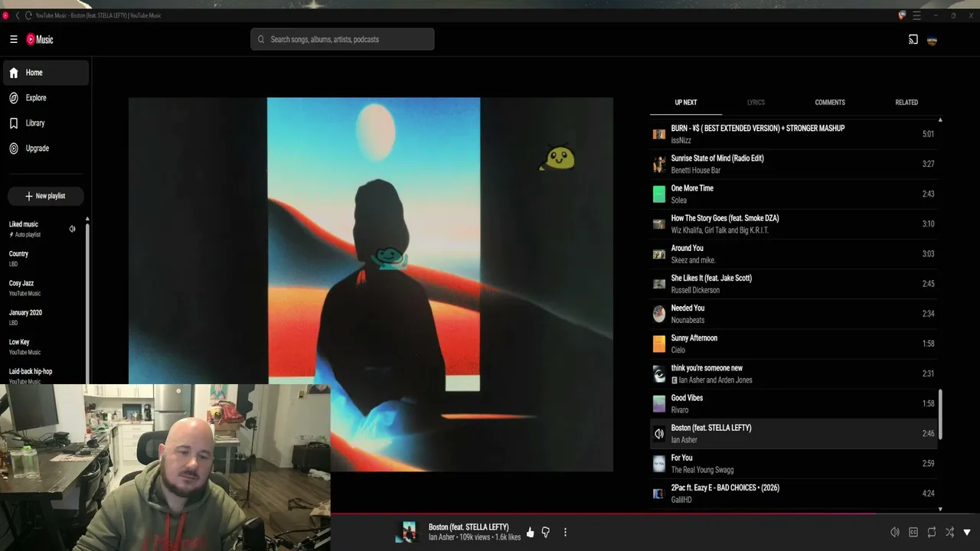
Task: Switch to the COMMENTS tab
Action: click(830, 103)
